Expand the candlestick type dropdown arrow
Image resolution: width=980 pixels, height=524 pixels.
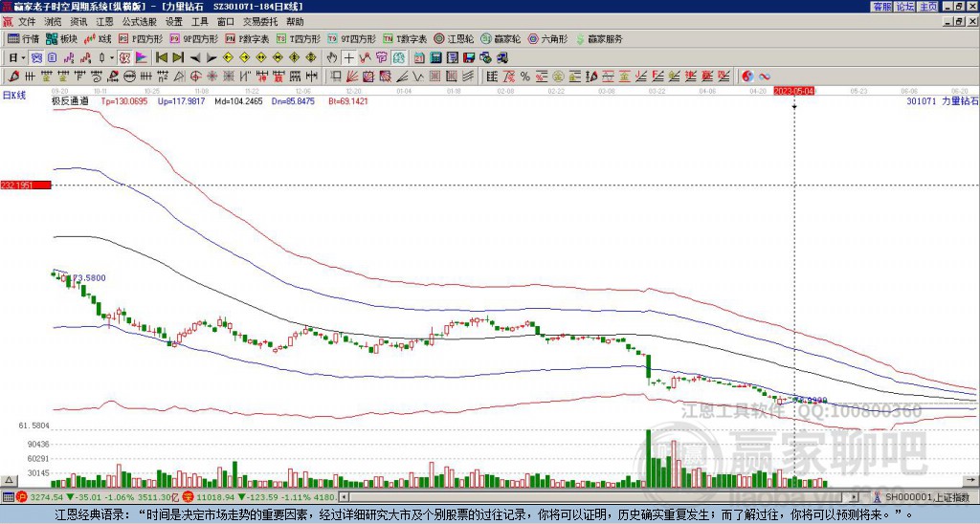coord(112,58)
